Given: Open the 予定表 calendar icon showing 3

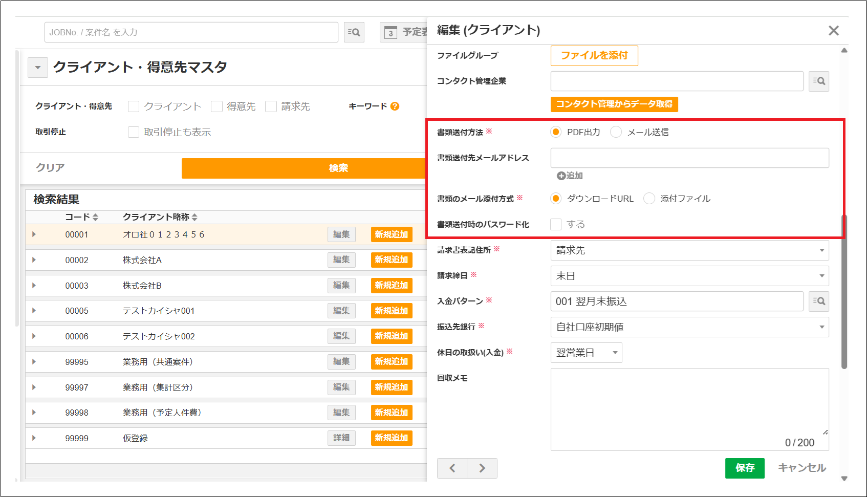Looking at the screenshot, I should coord(390,32).
